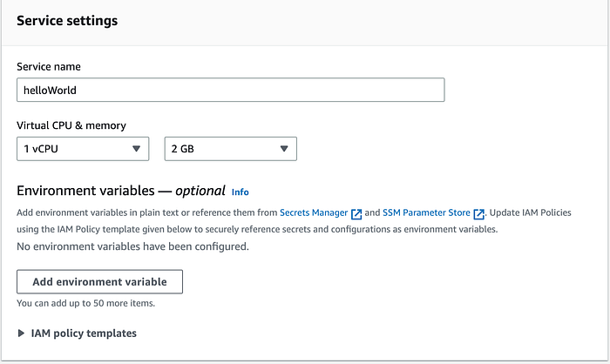Click the memory dropdown arrow icon
Viewport: 610px width, 364px height.
coord(284,149)
